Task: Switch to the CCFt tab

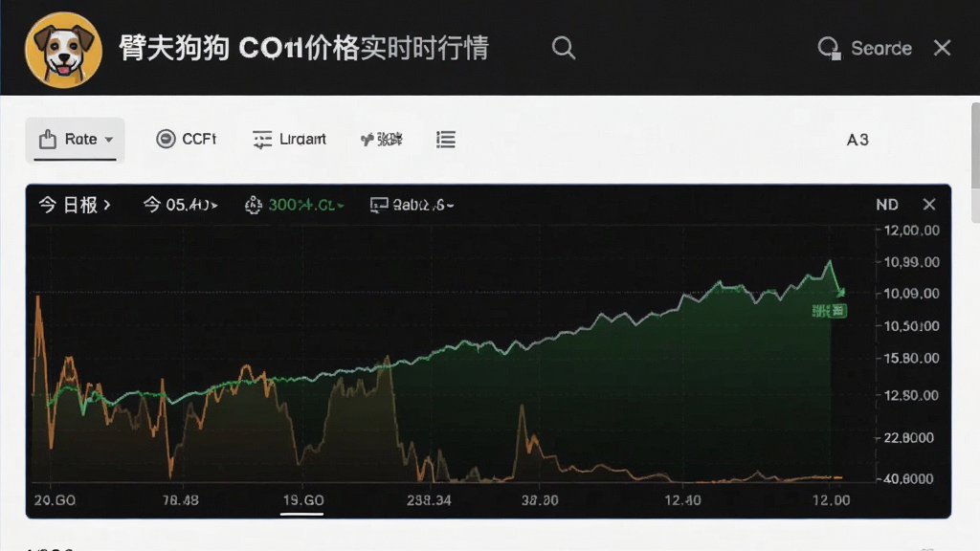Action: pos(187,139)
